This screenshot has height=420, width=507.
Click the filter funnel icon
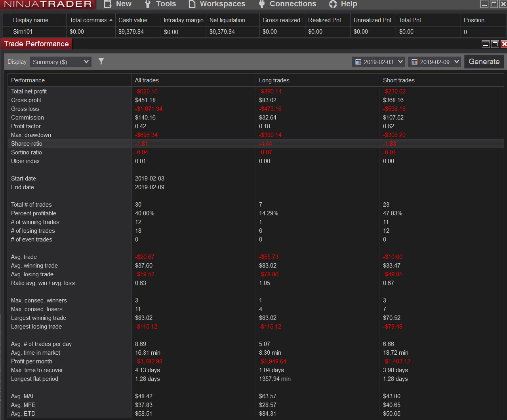point(101,61)
